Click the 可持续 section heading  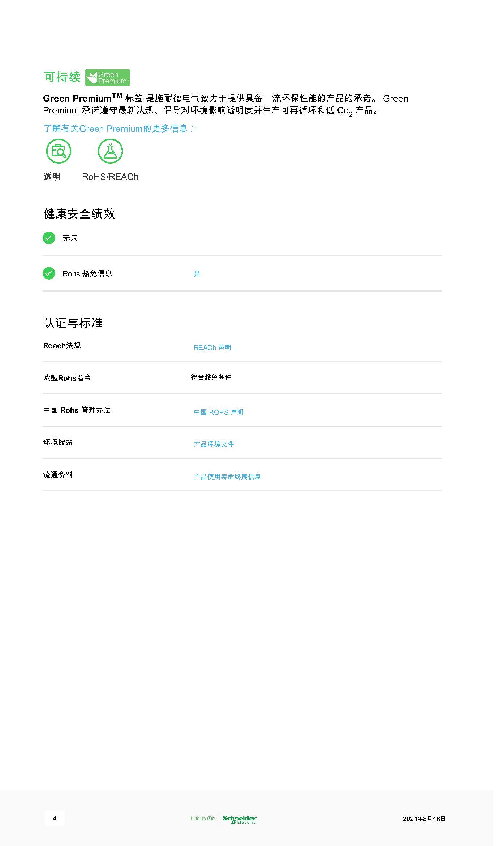[x=62, y=77]
